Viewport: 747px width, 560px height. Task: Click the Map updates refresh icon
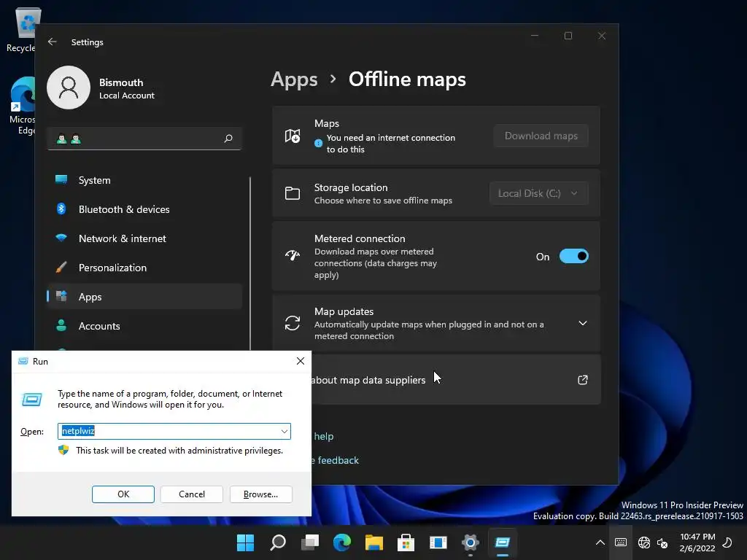pos(292,323)
